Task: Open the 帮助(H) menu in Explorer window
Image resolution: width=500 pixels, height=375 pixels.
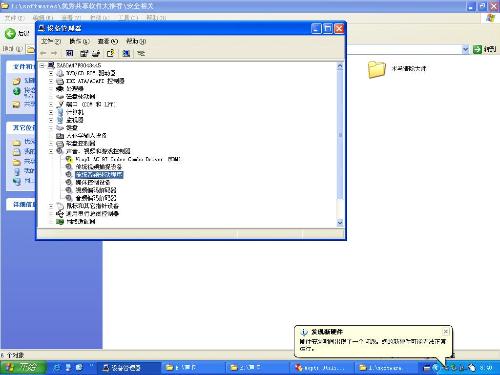Action: click(156, 17)
